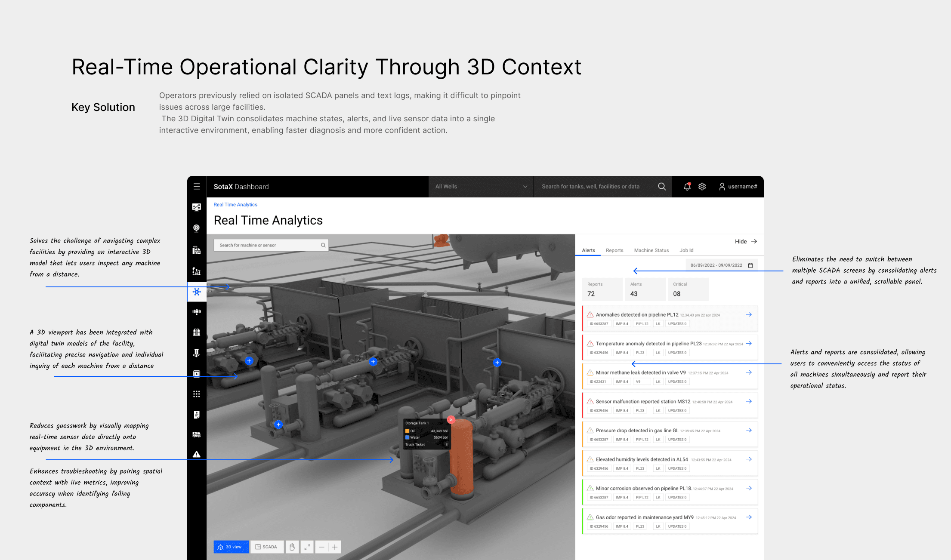The image size is (951, 560).
Task: Expand the Anomalies detected on PL12 alert arrow
Action: (x=749, y=314)
